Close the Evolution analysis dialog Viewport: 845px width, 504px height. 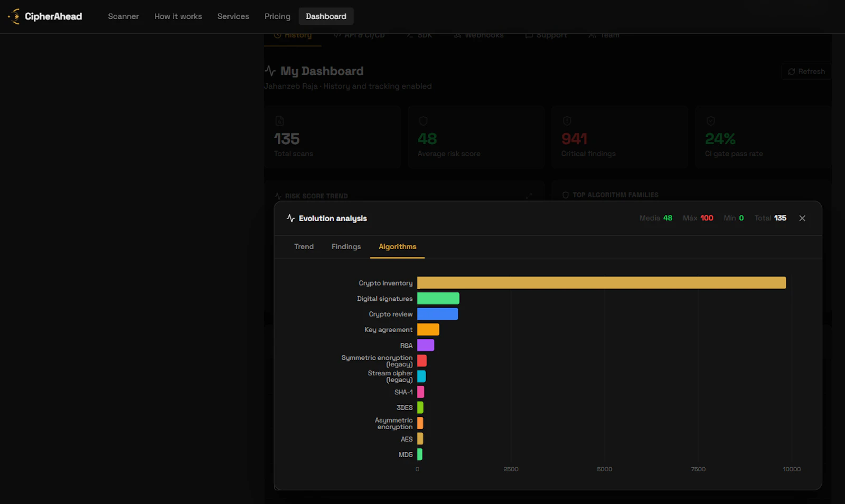click(802, 218)
